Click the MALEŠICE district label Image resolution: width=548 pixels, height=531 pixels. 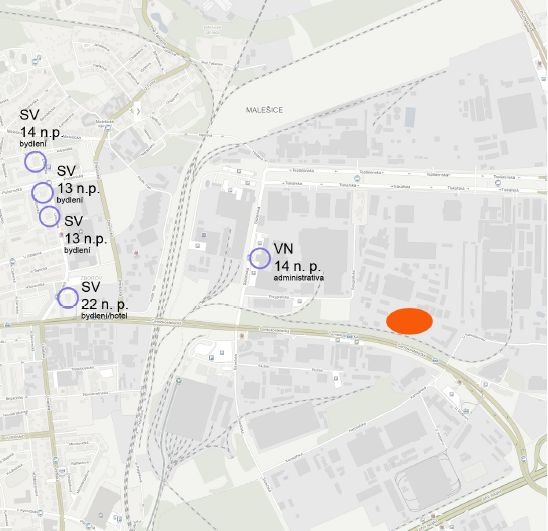click(265, 110)
